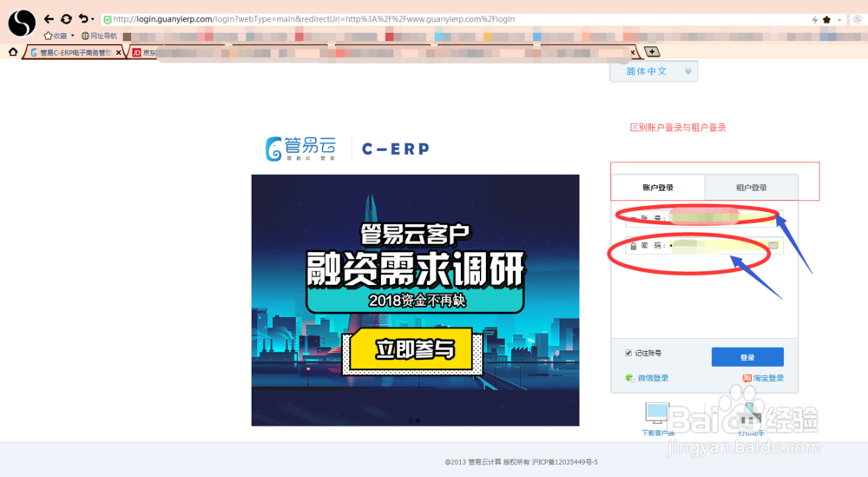868x477 pixels.
Task: Click the lightning speed-mode icon in address bar
Action: 815,19
